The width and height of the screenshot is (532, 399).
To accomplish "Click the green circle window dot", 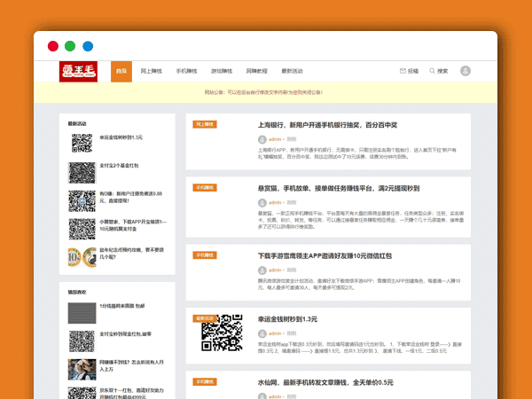I will pyautogui.click(x=70, y=46).
